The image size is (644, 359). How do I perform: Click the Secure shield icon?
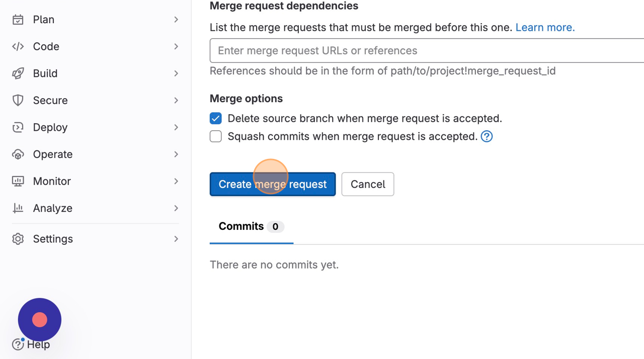(x=18, y=100)
